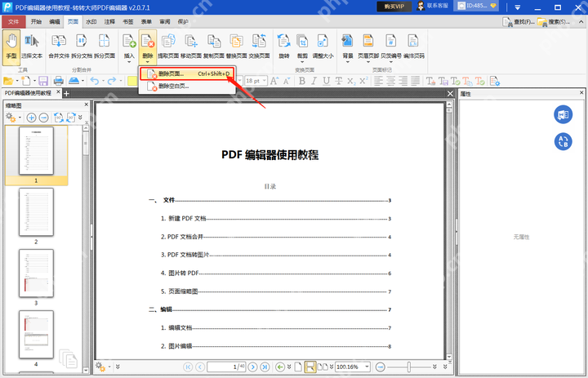Activate the 手型 hand tool

point(11,47)
